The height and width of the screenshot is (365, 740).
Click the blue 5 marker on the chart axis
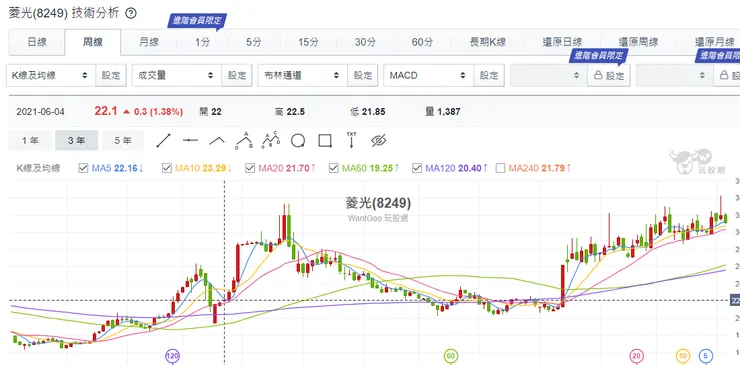coord(706,357)
